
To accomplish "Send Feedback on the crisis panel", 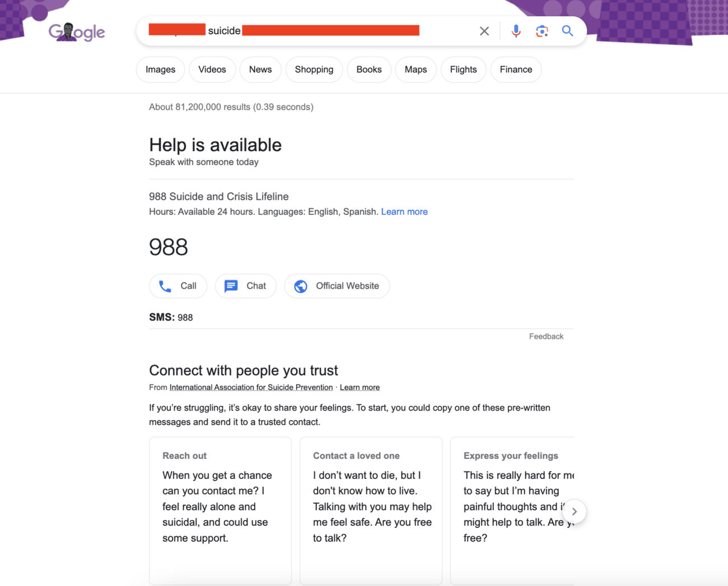I will pos(546,336).
